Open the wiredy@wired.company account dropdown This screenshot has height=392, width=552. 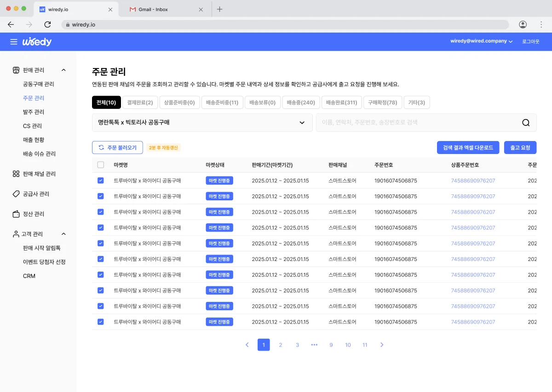pos(481,41)
